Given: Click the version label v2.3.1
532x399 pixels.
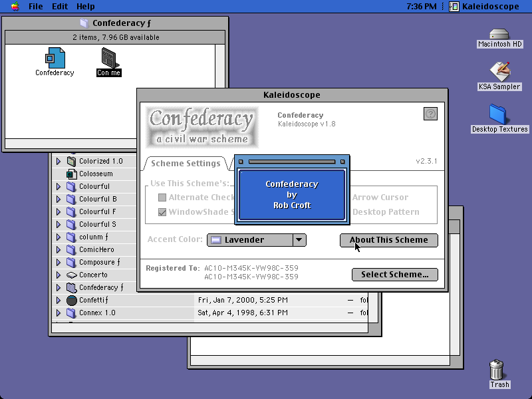Looking at the screenshot, I should tap(426, 161).
